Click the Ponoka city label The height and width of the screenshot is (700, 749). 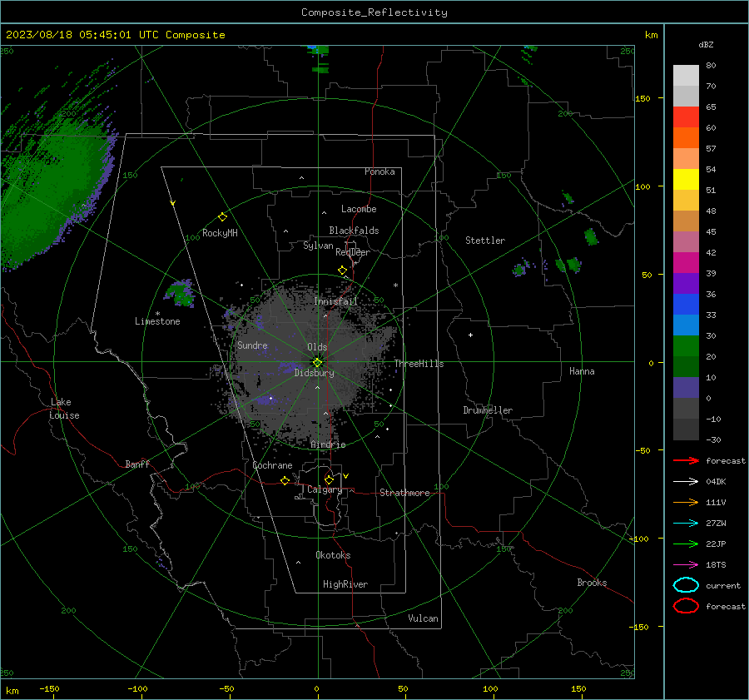(x=379, y=171)
